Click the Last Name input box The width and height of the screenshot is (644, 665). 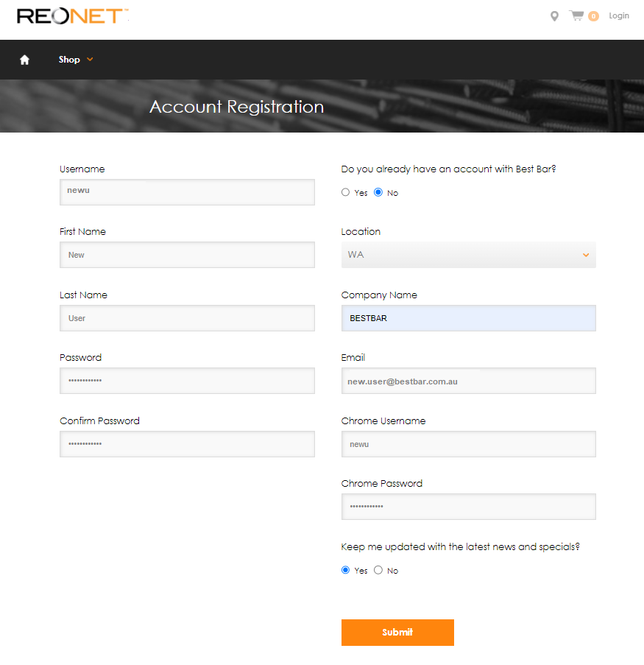click(187, 318)
